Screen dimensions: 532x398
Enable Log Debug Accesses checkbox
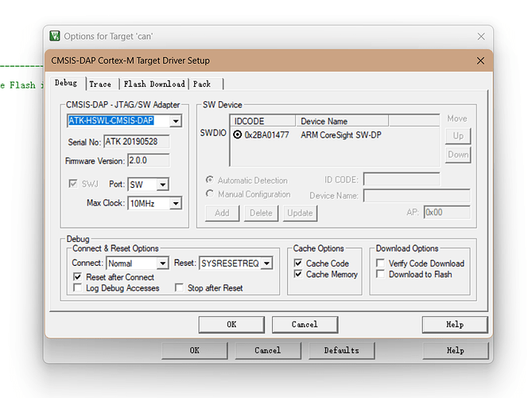point(77,287)
